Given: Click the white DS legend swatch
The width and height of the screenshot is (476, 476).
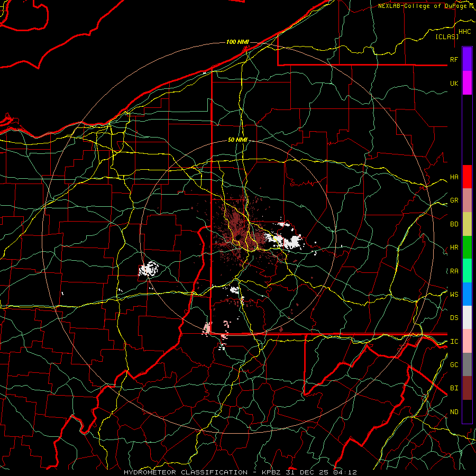Looking at the screenshot, I should (467, 317).
